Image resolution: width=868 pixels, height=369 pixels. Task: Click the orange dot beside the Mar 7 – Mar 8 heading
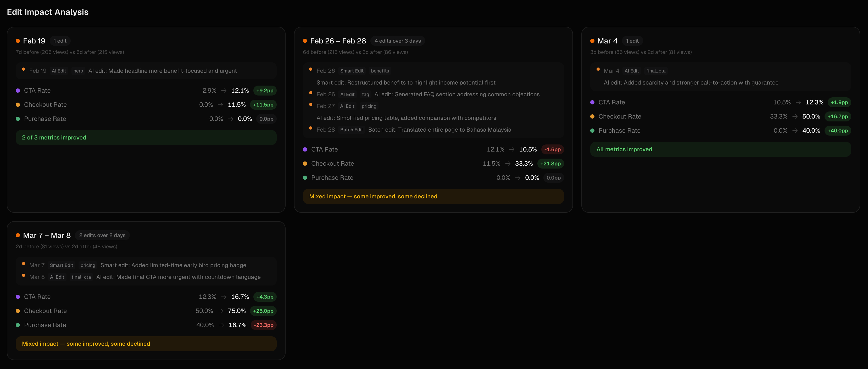click(18, 235)
